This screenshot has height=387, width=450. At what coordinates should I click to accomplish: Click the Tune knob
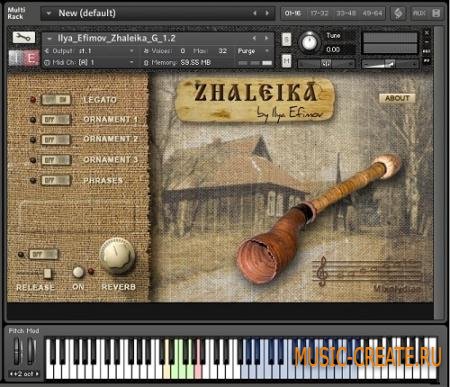click(309, 42)
